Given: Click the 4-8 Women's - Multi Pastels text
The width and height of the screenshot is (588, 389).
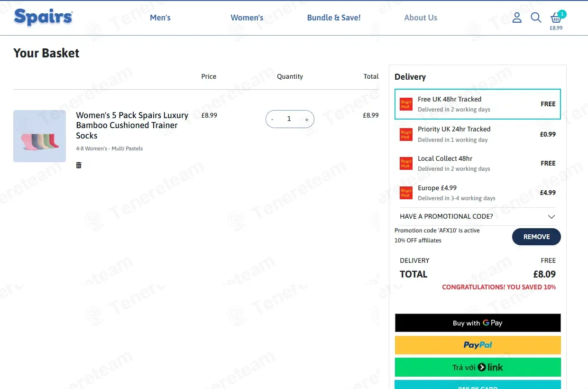Looking at the screenshot, I should pos(110,148).
